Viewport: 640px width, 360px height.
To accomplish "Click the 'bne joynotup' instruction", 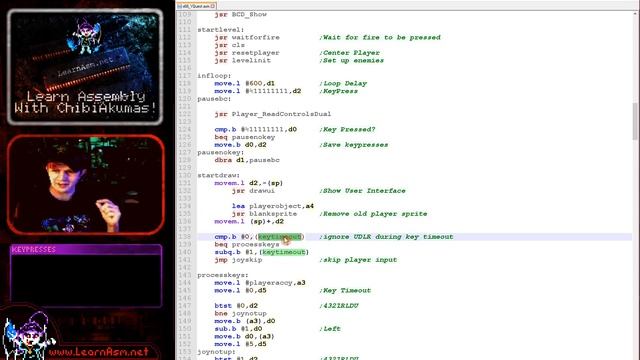I will (x=240, y=314).
